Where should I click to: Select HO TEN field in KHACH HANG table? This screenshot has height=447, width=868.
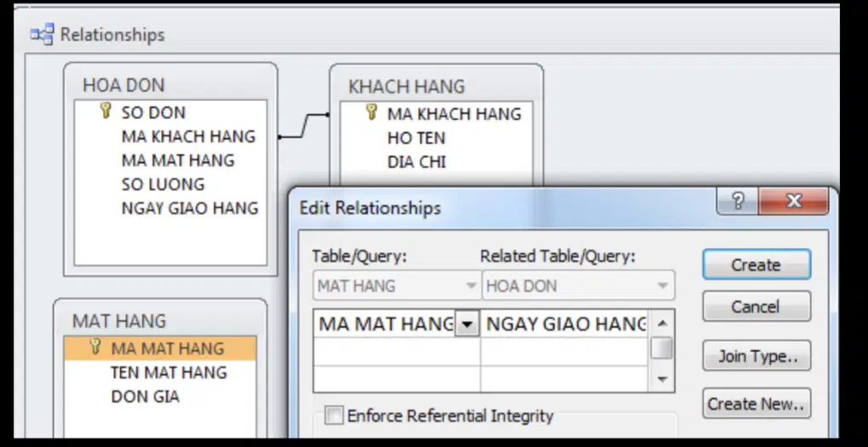pyautogui.click(x=417, y=138)
